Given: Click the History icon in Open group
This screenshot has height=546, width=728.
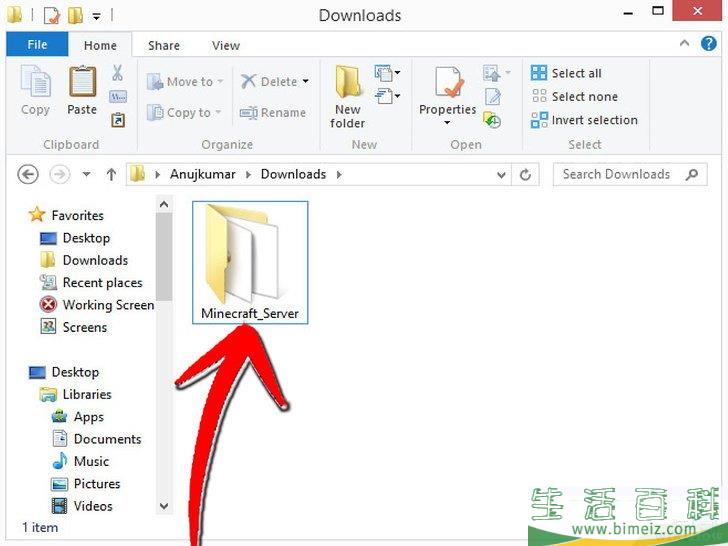Looking at the screenshot, I should point(492,120).
